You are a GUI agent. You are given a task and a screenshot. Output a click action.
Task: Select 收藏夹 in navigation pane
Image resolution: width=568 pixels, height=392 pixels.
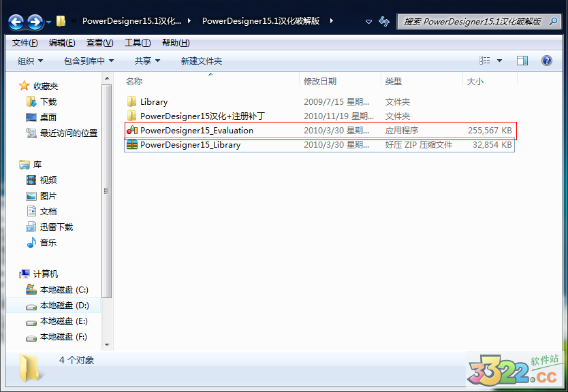pos(46,86)
